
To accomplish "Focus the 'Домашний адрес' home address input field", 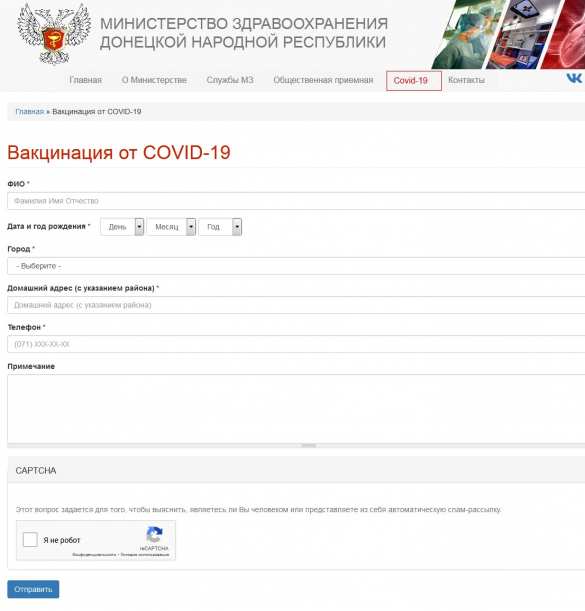I will [x=296, y=305].
